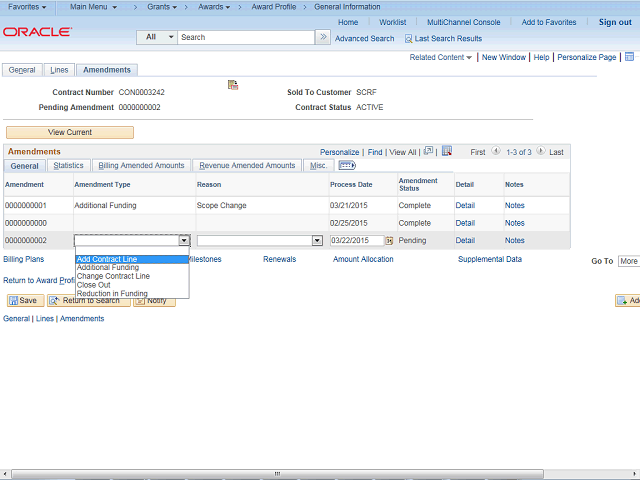
Task: Open the Misc. grid tab
Action: point(318,165)
